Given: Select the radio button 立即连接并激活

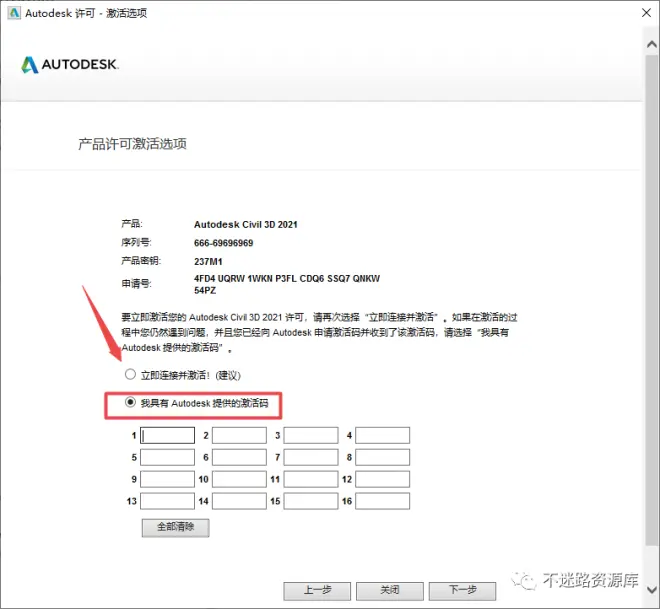Looking at the screenshot, I should pyautogui.click(x=130, y=374).
